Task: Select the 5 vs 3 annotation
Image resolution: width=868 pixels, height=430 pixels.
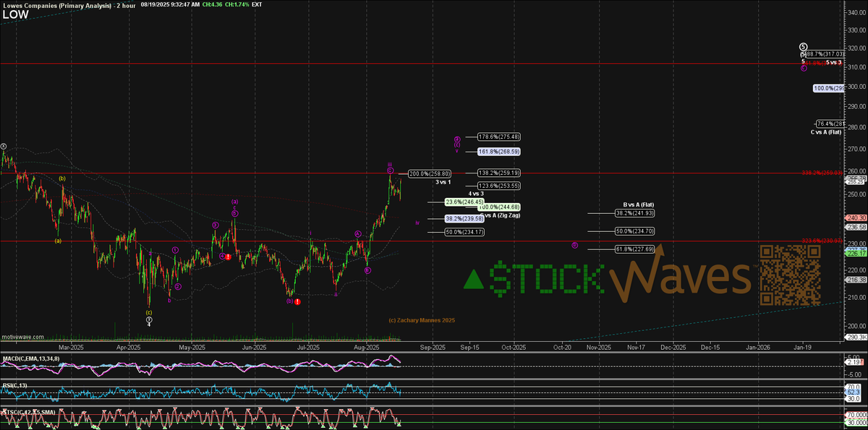Action: tap(833, 63)
